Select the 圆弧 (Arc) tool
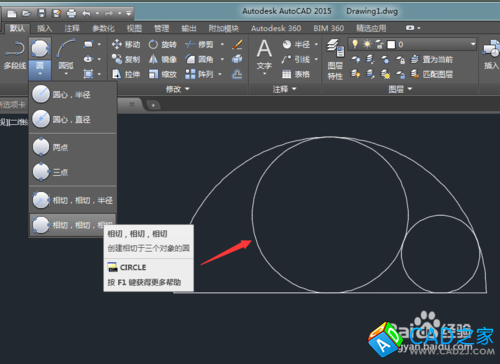 click(66, 55)
